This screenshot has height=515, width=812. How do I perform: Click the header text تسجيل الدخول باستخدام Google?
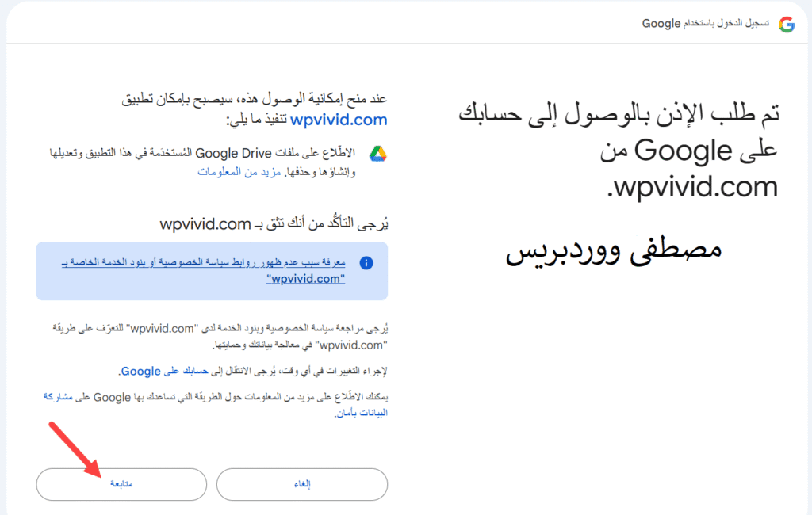pyautogui.click(x=705, y=23)
